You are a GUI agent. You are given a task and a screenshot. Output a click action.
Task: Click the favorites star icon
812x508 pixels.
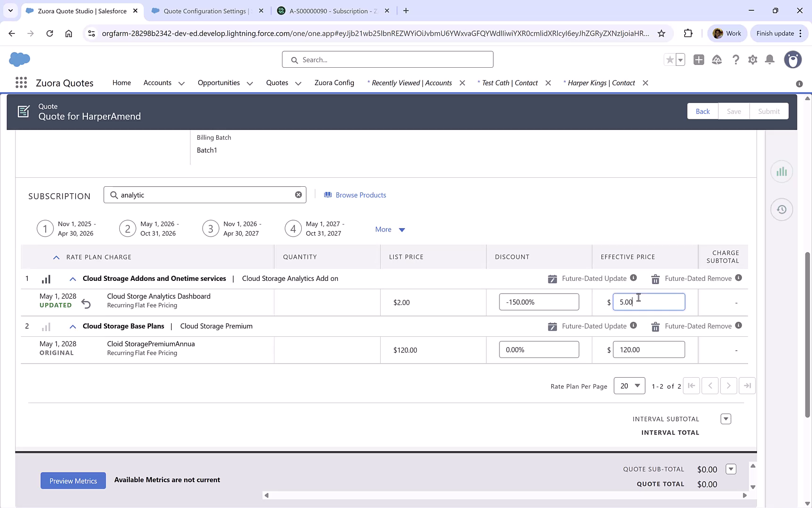669,60
